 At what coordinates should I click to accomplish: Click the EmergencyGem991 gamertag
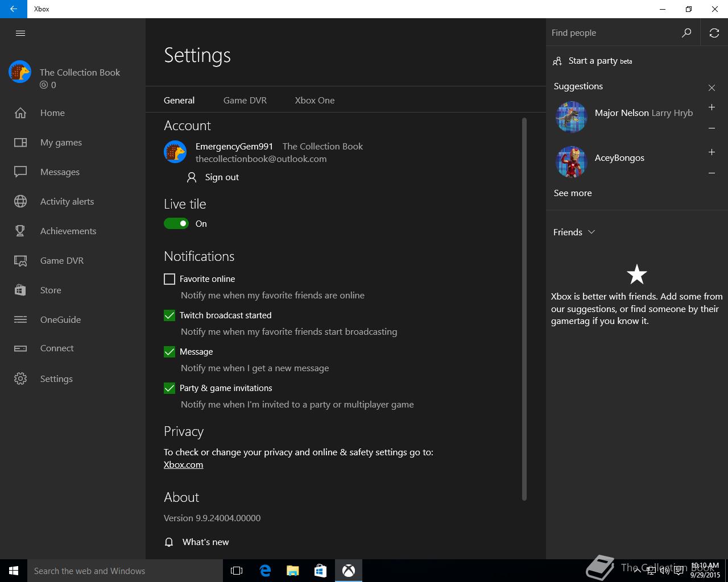tap(234, 147)
